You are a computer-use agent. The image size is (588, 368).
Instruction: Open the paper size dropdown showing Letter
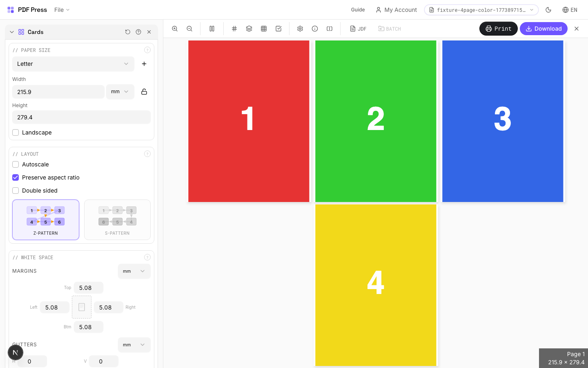point(73,64)
